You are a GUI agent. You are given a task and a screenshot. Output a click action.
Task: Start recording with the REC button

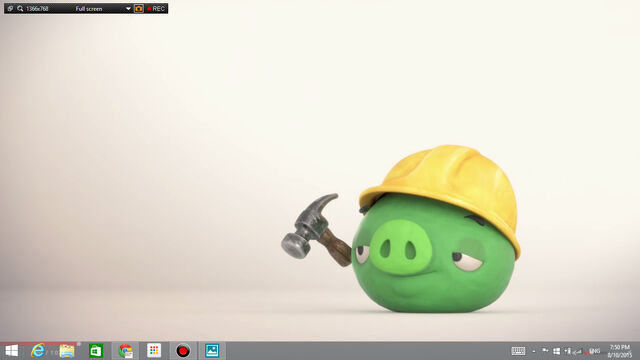[156, 9]
